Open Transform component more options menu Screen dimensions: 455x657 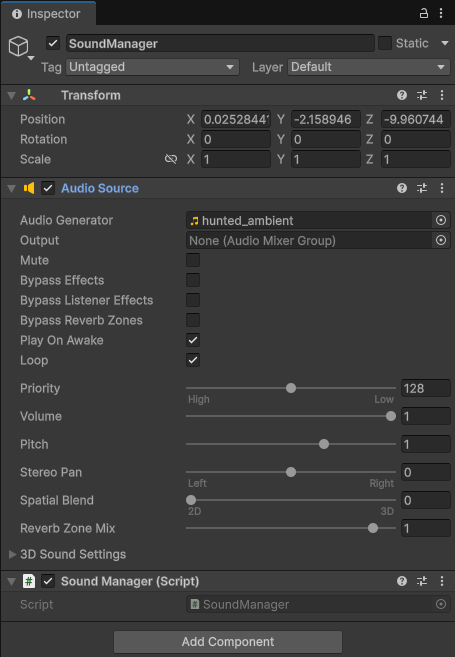point(442,95)
